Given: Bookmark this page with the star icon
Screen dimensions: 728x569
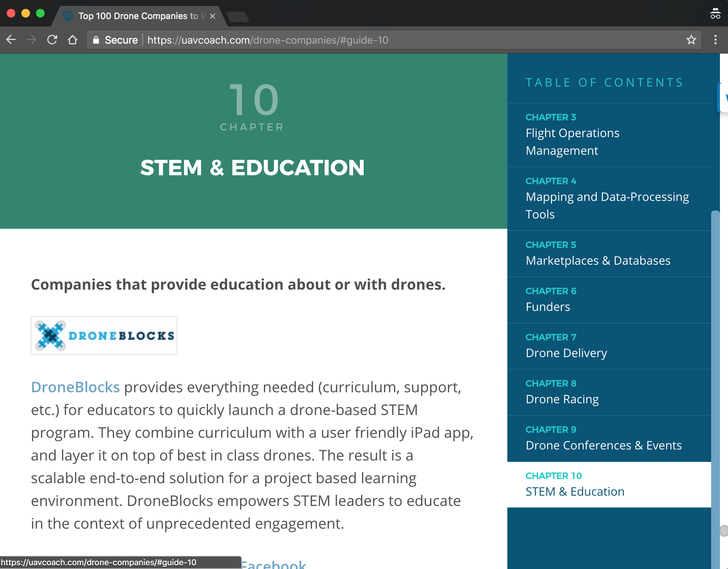Looking at the screenshot, I should click(691, 40).
